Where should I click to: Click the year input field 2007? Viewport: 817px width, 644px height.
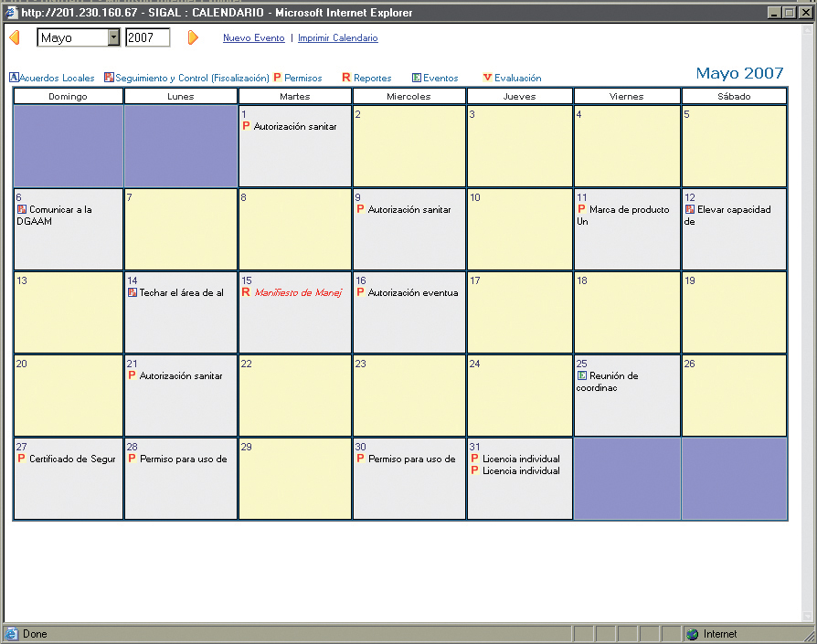point(147,37)
